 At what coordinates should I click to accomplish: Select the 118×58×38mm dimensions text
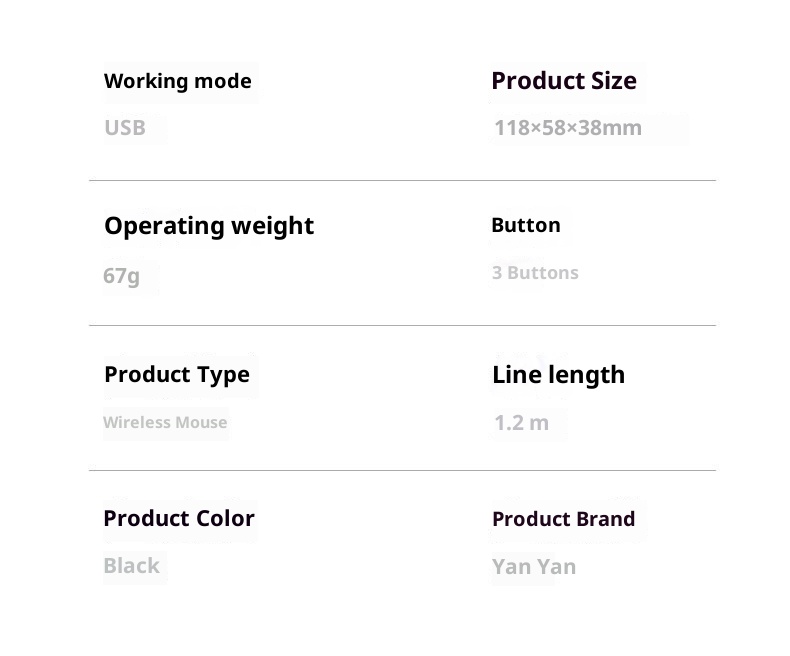point(568,128)
